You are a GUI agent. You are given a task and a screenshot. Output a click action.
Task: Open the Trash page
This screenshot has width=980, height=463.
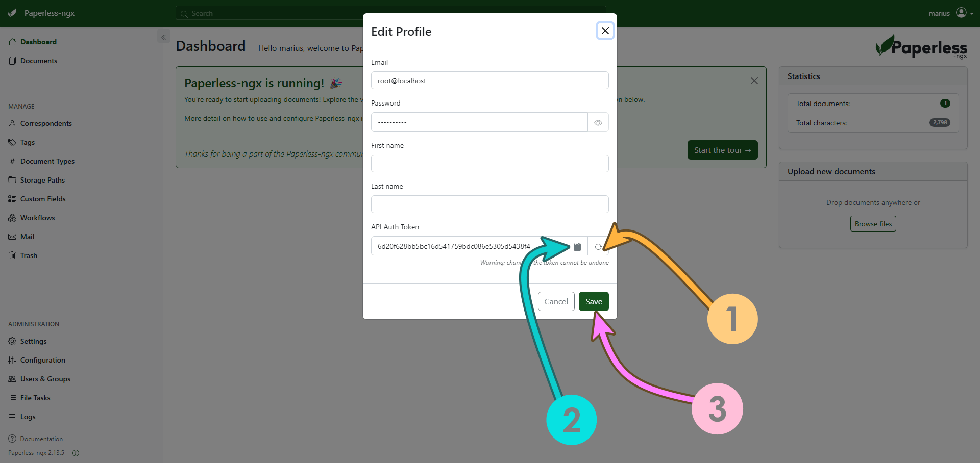[x=29, y=255]
